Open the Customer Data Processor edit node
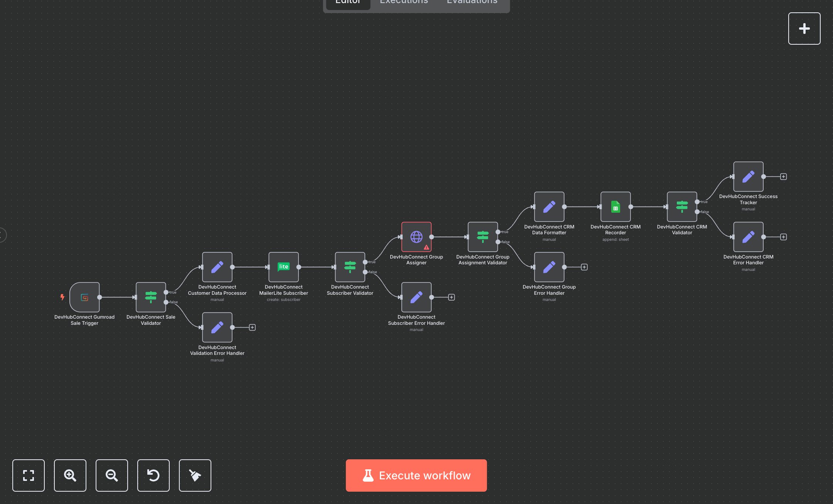 click(x=217, y=267)
